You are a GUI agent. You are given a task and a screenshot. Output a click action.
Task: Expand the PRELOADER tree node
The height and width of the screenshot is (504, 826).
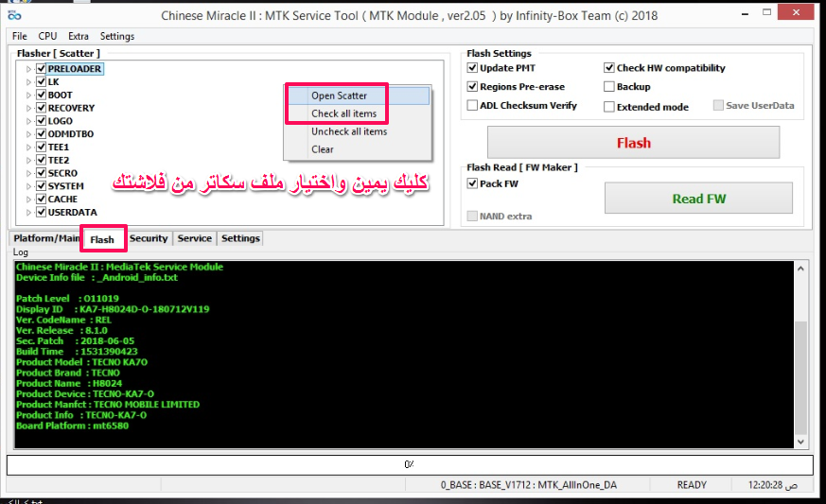tap(29, 69)
